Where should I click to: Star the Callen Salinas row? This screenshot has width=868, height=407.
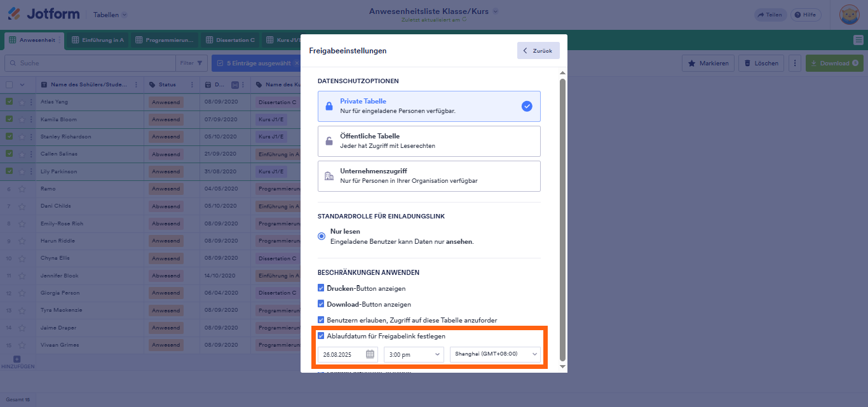(22, 154)
